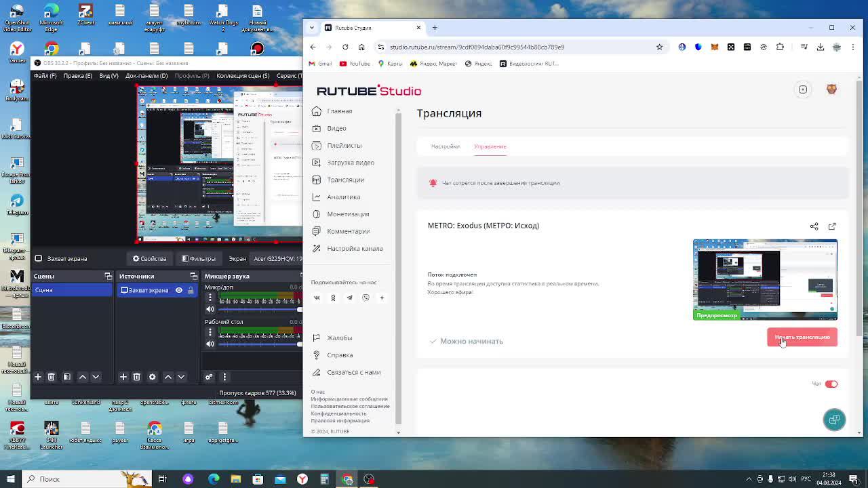Move source up in OBS Sources panel

tap(168, 377)
